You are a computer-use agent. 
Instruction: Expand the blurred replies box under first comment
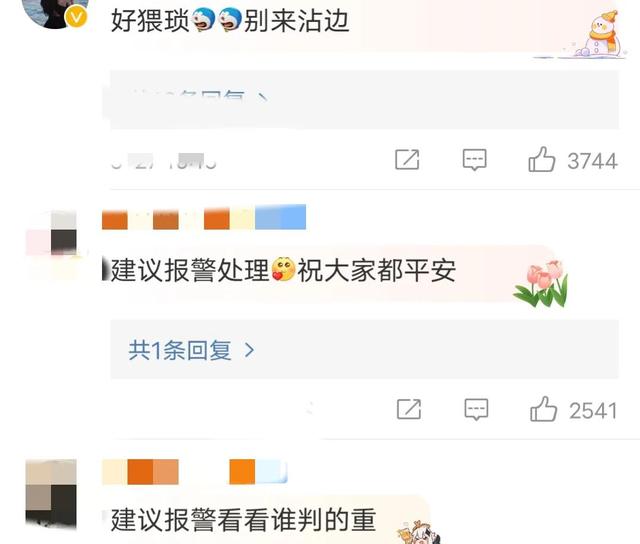point(364,100)
